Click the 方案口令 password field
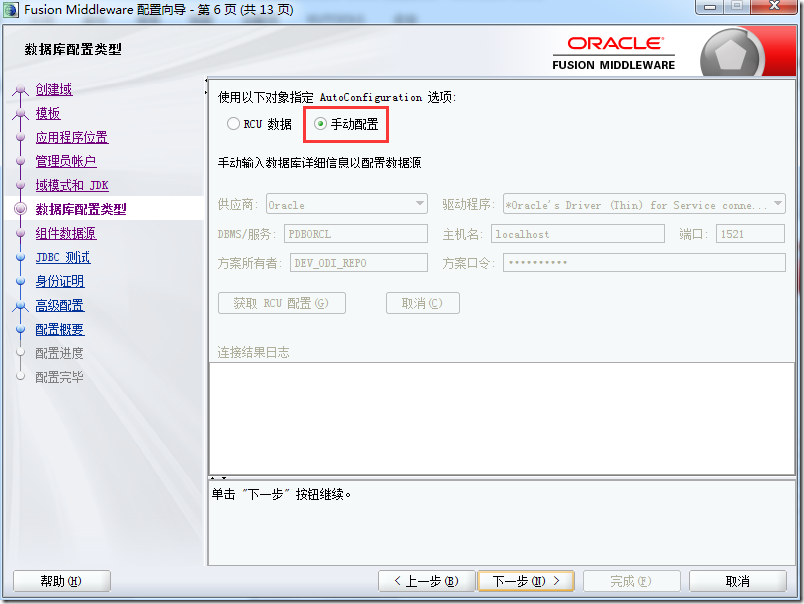Image resolution: width=804 pixels, height=604 pixels. click(644, 263)
